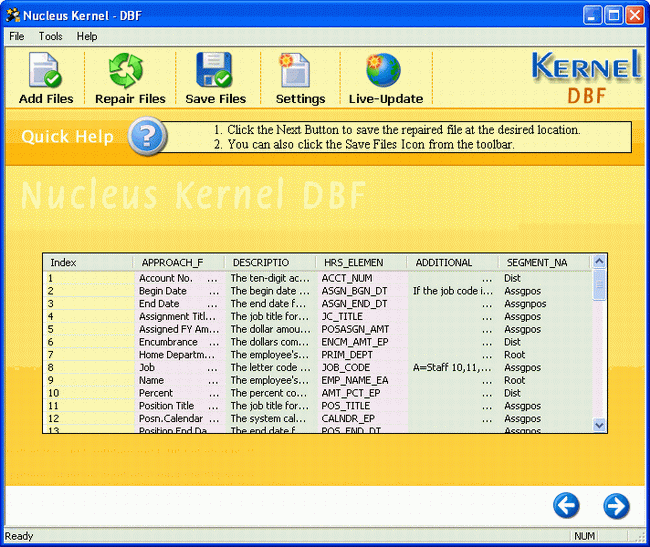Click the Index column header
650x547 pixels.
point(88,262)
